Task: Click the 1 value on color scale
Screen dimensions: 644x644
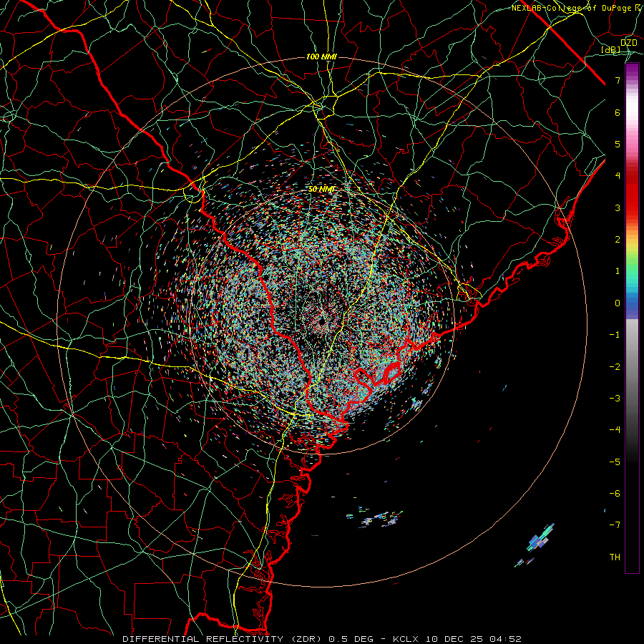Action: coord(618,271)
